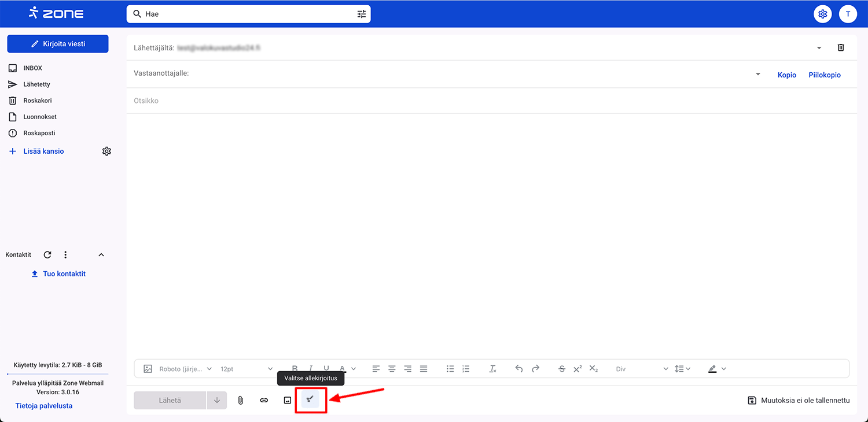The width and height of the screenshot is (868, 422).
Task: Attach a file with the paperclip icon
Action: (241, 400)
